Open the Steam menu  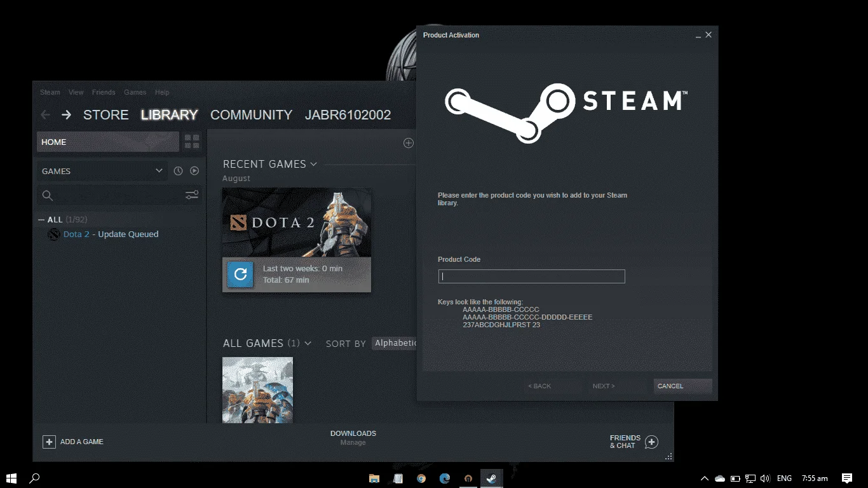[x=50, y=92]
